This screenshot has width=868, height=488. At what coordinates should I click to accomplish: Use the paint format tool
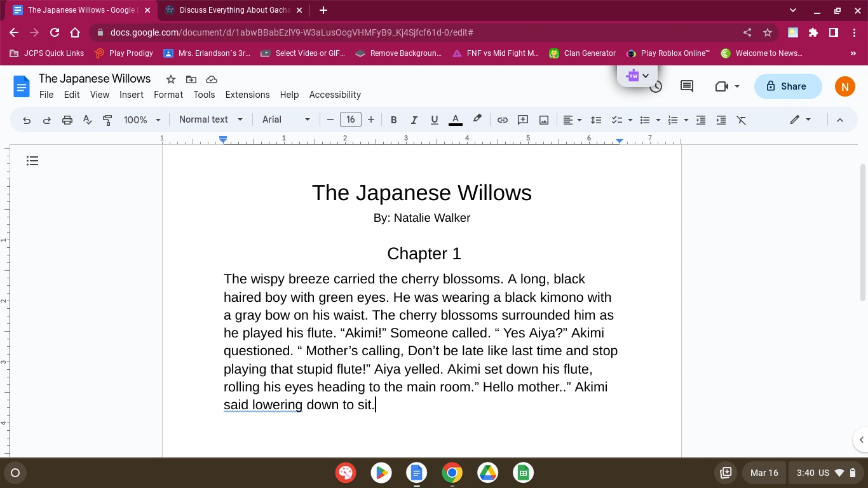pos(107,119)
